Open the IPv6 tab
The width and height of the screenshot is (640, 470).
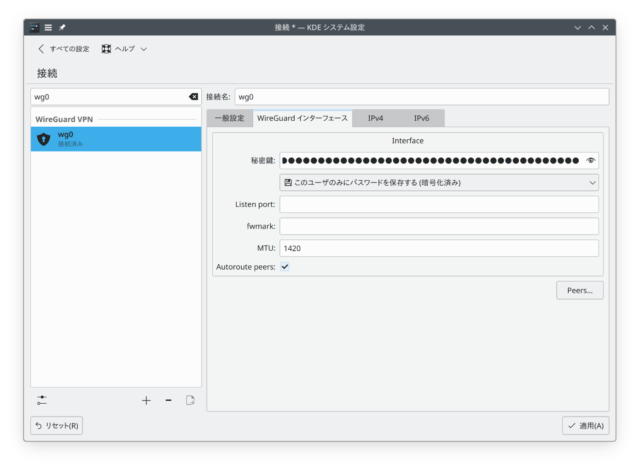[x=421, y=118]
